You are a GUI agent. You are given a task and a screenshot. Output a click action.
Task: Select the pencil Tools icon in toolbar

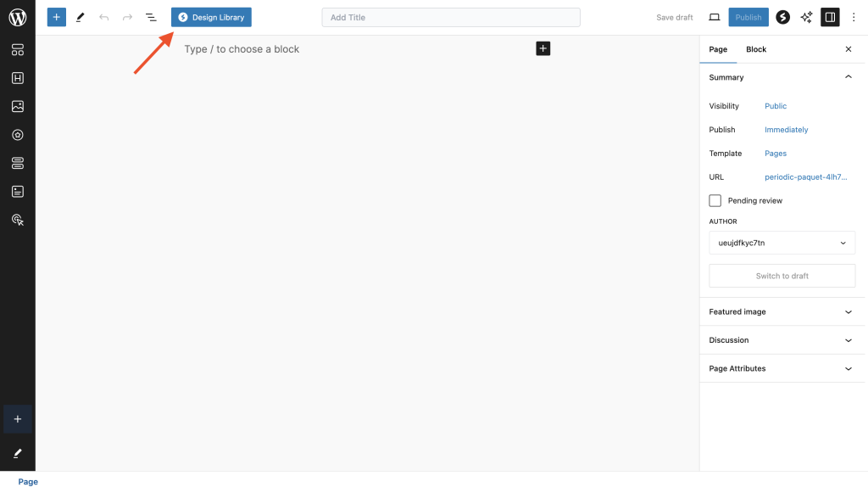click(x=80, y=17)
